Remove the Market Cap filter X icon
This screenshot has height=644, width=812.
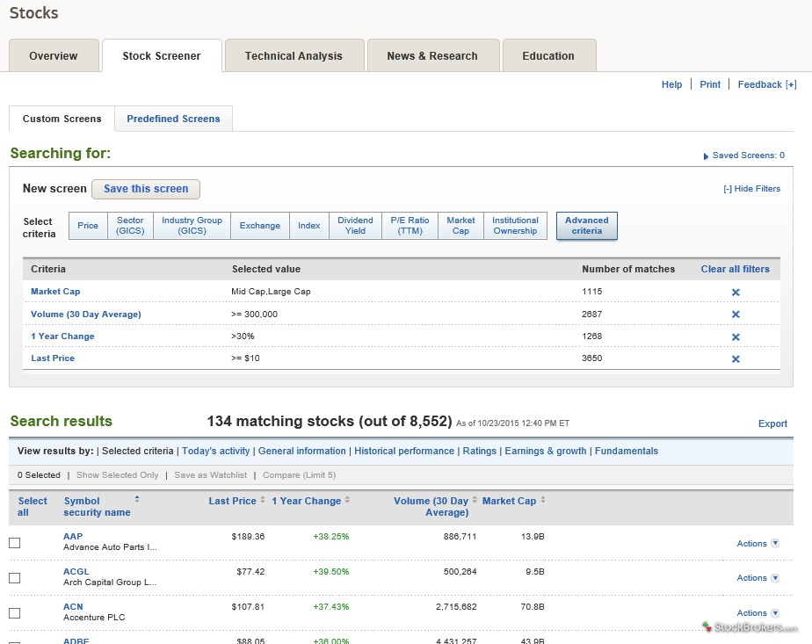click(x=736, y=292)
